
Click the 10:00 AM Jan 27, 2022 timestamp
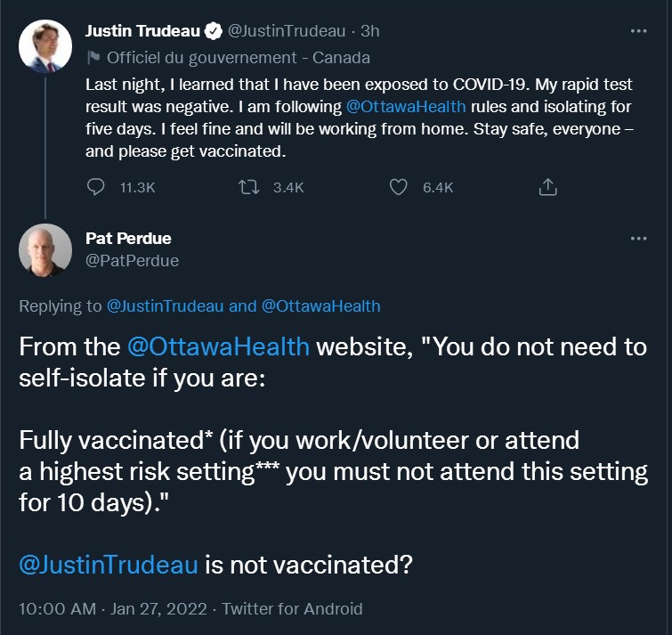(111, 609)
